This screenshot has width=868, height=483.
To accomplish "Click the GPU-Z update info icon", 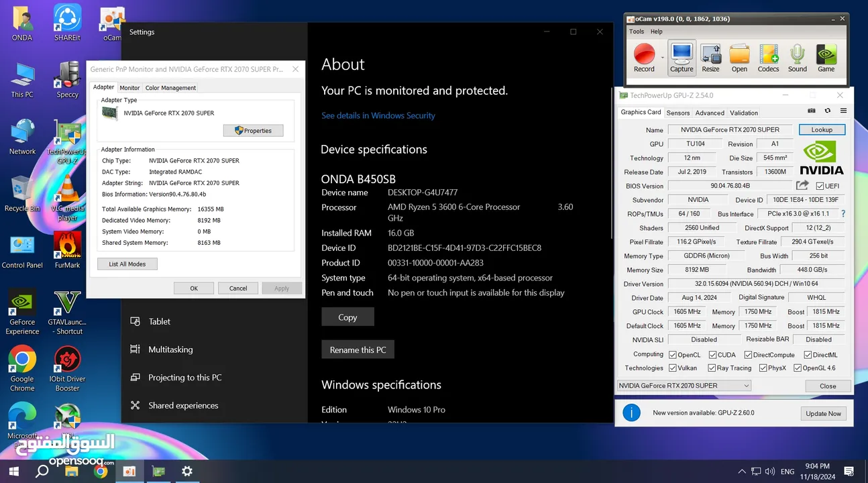I will click(x=632, y=413).
